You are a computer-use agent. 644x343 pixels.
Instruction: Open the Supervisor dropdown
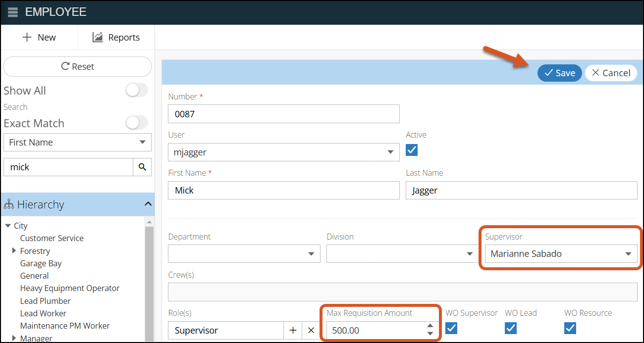[x=628, y=254]
